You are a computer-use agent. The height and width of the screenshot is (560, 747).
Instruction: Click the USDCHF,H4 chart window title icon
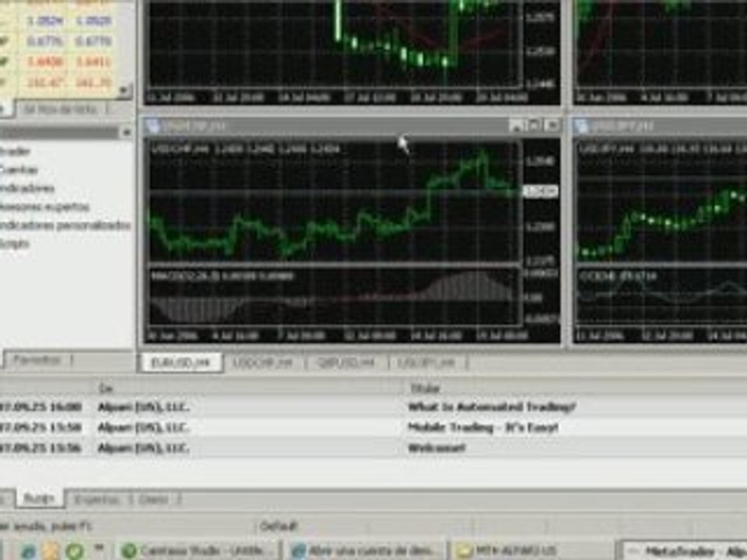tap(153, 126)
